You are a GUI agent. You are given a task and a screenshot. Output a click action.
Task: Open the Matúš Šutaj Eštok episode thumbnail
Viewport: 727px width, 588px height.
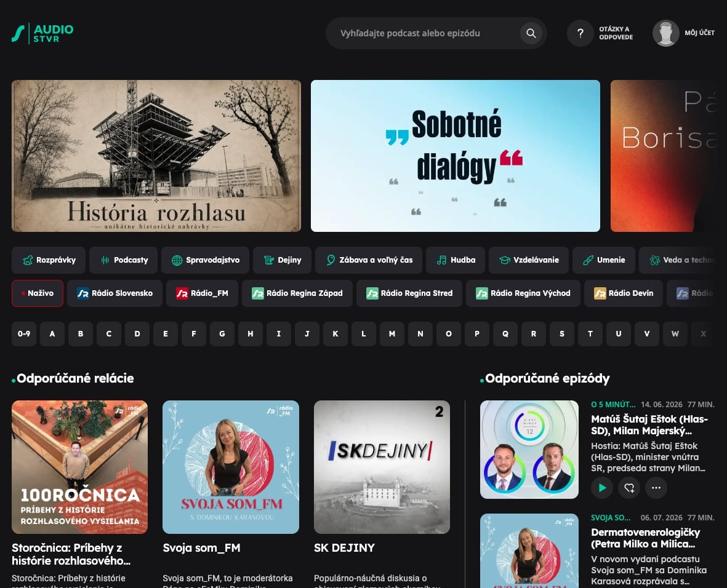click(x=529, y=450)
